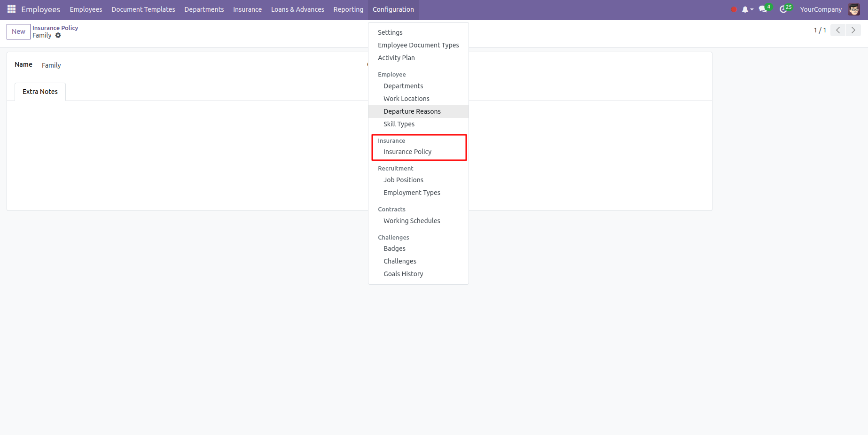Open Working Schedules entry
The image size is (868, 435).
(418, 221)
